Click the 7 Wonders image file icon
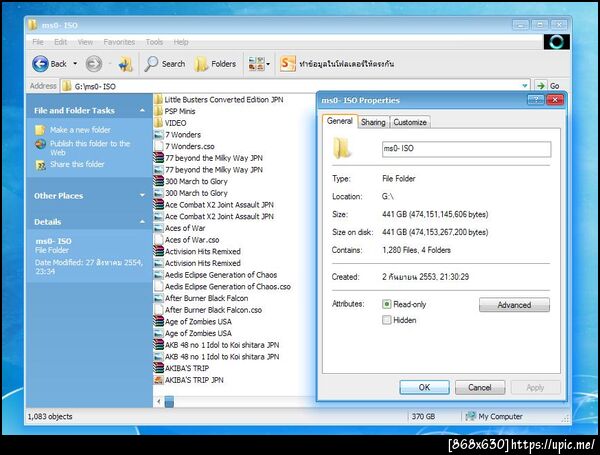 tap(158, 135)
